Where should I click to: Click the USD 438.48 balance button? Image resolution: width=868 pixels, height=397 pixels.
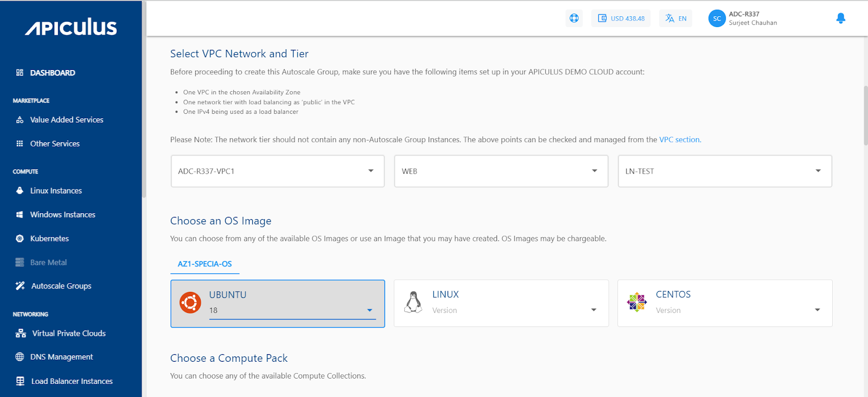click(621, 18)
